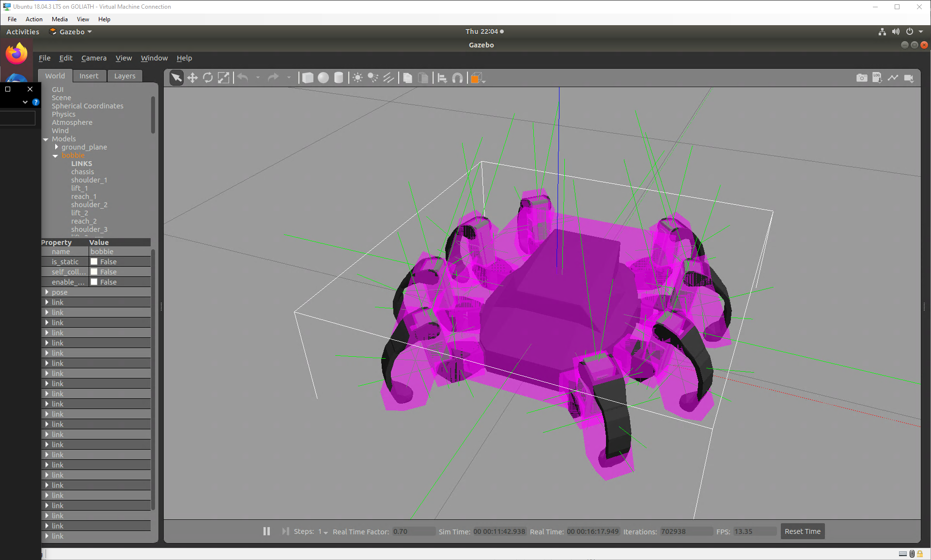Image resolution: width=931 pixels, height=560 pixels.
Task: Insert a sphere shape
Action: 323,78
